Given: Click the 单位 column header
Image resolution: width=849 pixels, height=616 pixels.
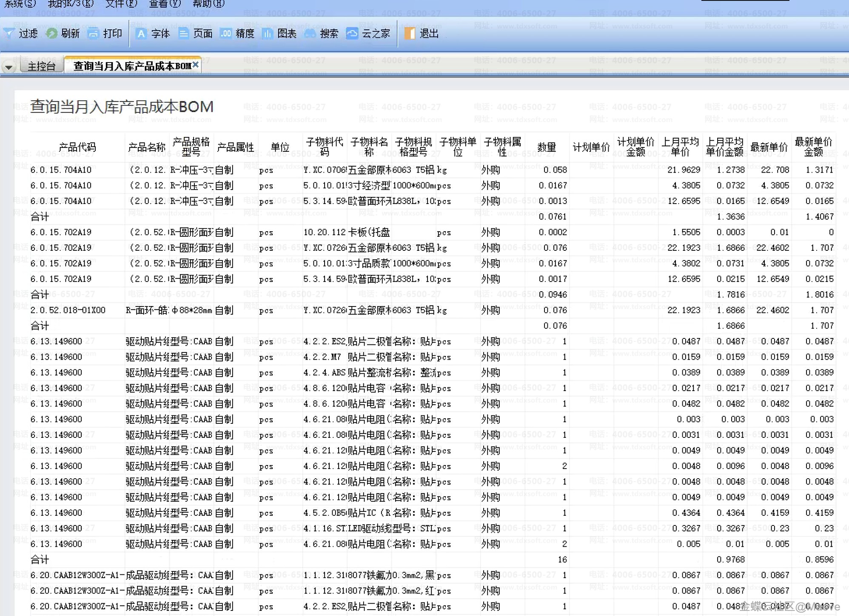Looking at the screenshot, I should coord(280,147).
